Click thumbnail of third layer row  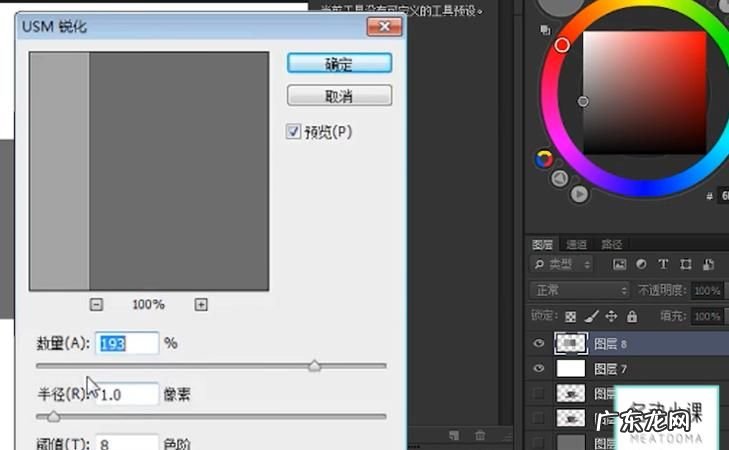570,393
